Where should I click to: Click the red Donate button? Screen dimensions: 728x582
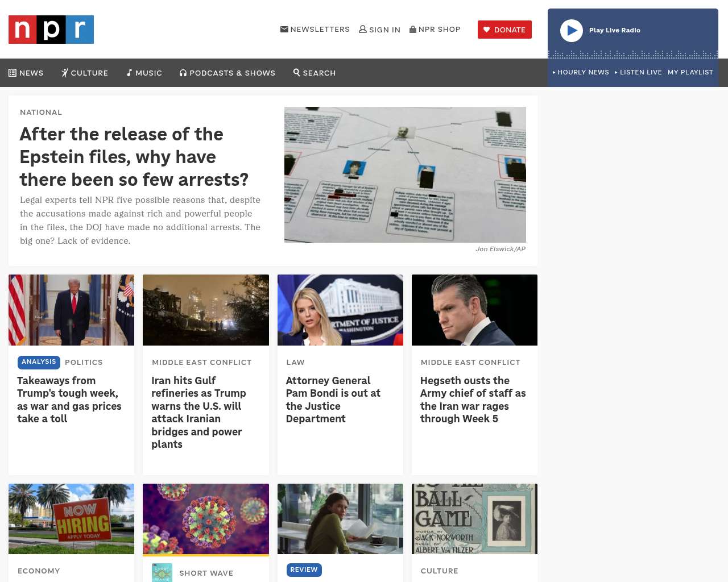[x=504, y=30]
